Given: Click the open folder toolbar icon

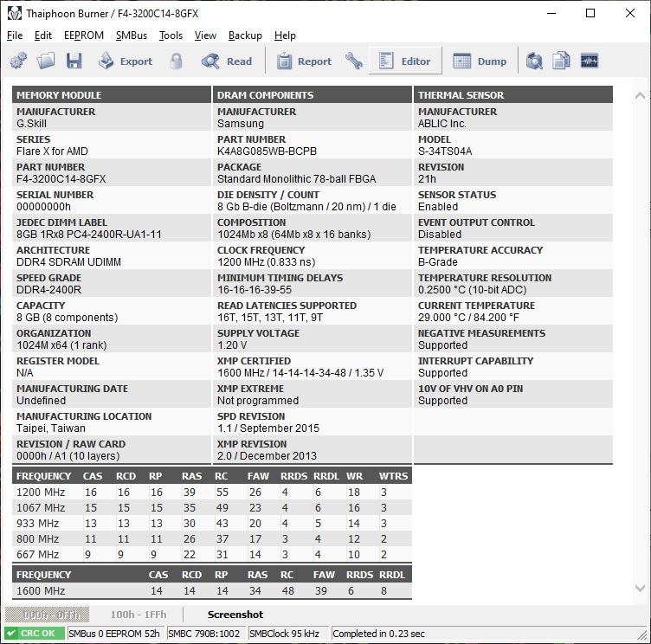Looking at the screenshot, I should 46,61.
